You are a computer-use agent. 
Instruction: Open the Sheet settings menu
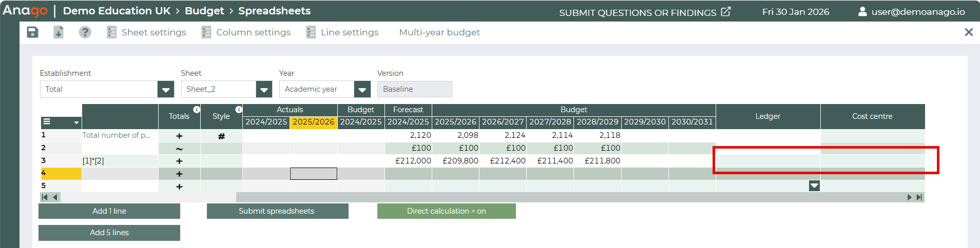(x=147, y=32)
